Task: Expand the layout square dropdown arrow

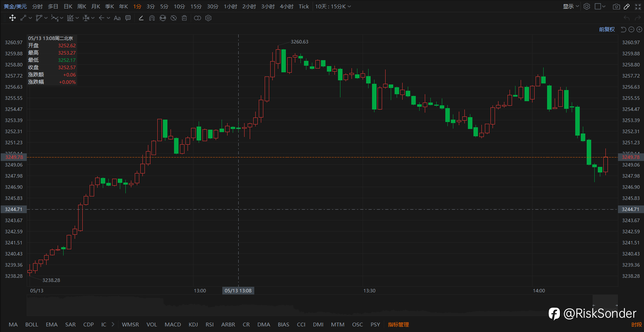Action: (x=604, y=6)
